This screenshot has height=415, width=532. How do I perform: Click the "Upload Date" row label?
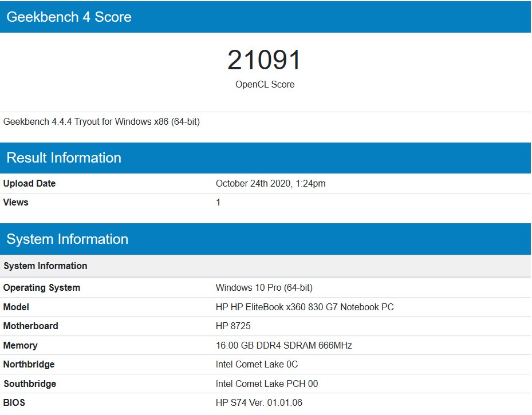[x=30, y=183]
